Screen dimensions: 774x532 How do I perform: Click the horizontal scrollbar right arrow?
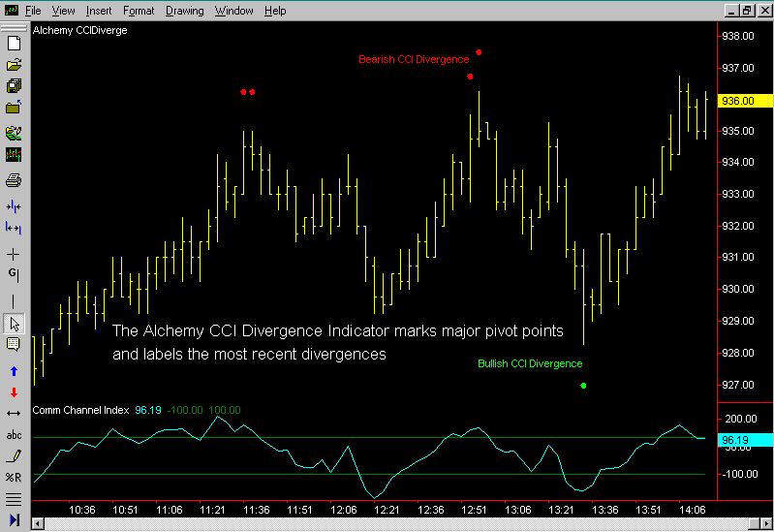[766, 523]
